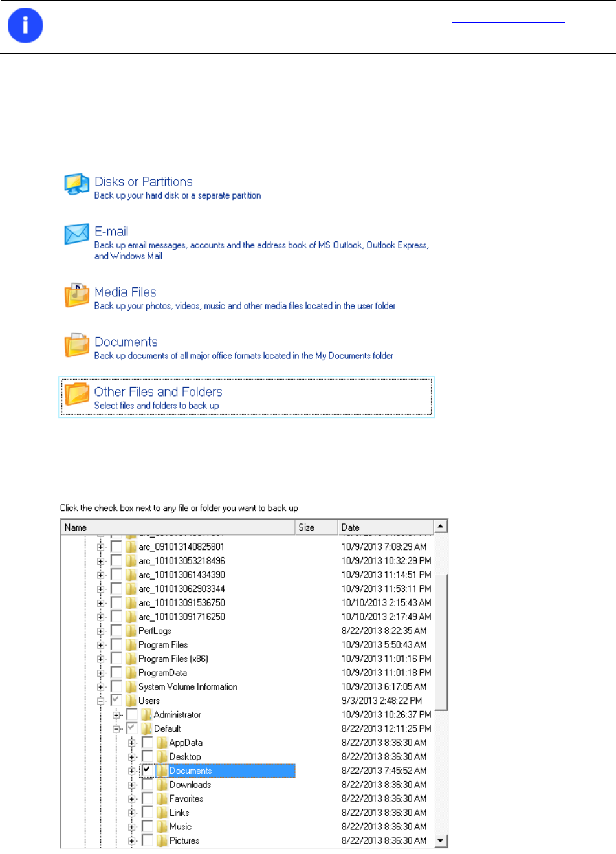Open the Documents backup option
The width and height of the screenshot is (616, 854).
126,342
